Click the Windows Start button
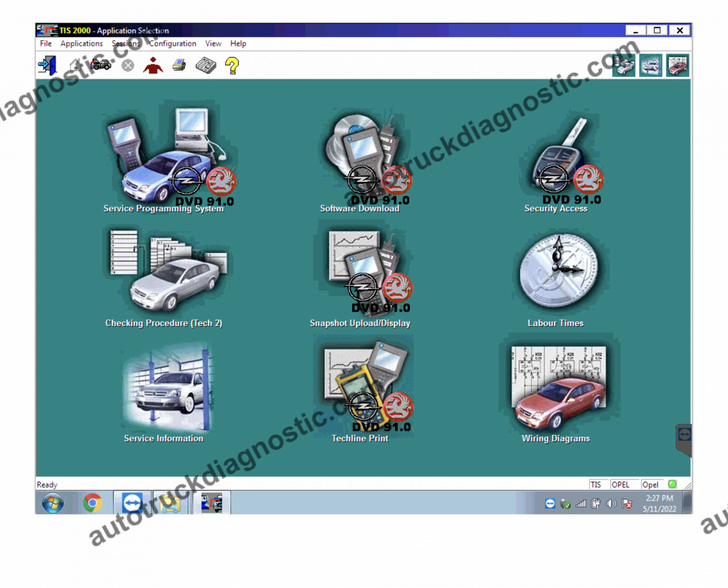This screenshot has height=588, width=728. click(x=53, y=503)
